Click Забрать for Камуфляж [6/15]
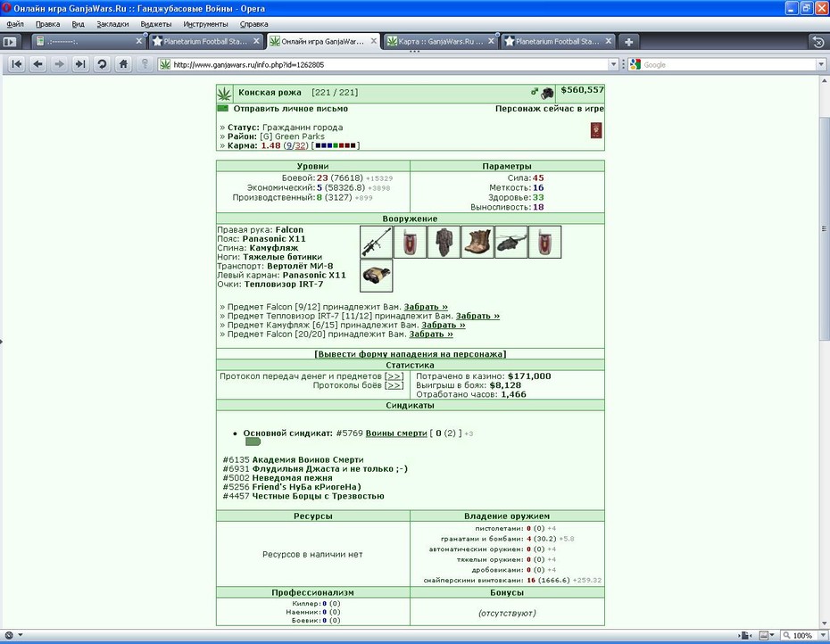The image size is (830, 644). [443, 325]
